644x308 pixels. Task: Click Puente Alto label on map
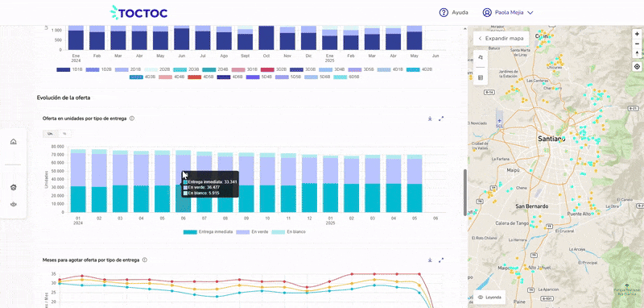[x=578, y=214]
